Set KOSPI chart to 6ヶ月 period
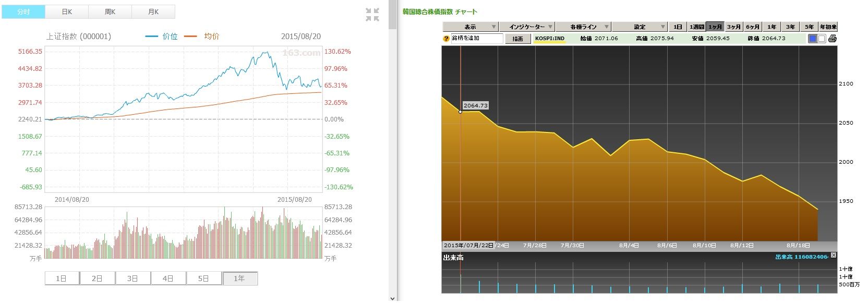 pyautogui.click(x=753, y=27)
